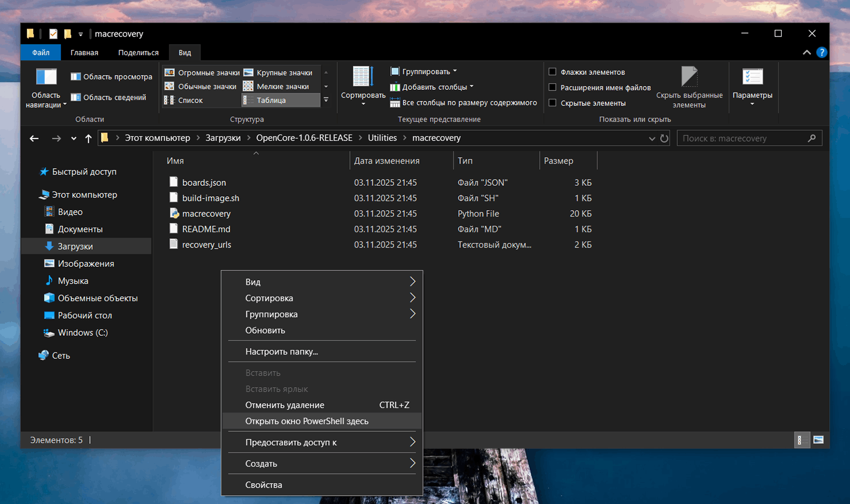850x504 pixels.
Task: Open Customize Quick Access Toolbar dropdown
Action: (81, 34)
